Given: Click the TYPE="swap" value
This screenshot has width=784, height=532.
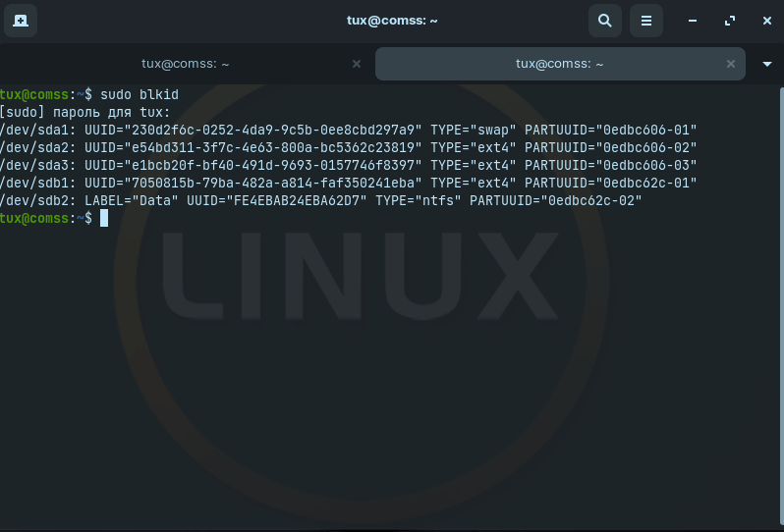Looking at the screenshot, I should pyautogui.click(x=473, y=130).
